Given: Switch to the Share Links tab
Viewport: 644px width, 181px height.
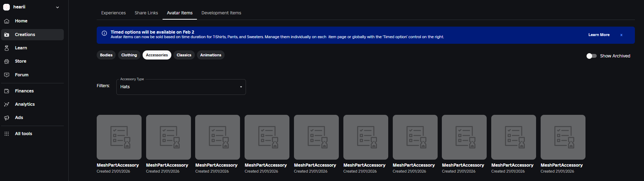Looking at the screenshot, I should click(146, 13).
